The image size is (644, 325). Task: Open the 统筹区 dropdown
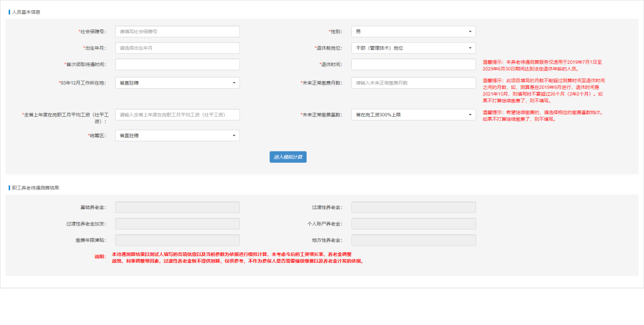click(177, 135)
